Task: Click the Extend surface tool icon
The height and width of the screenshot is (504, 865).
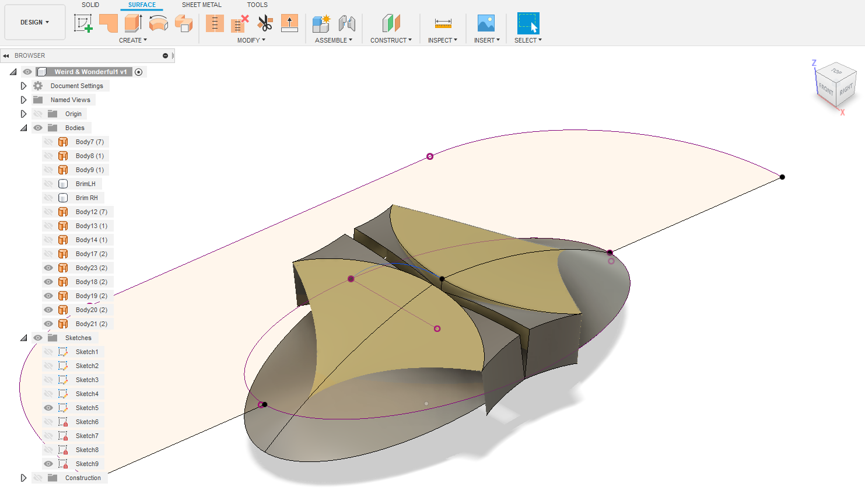Action: coord(289,23)
